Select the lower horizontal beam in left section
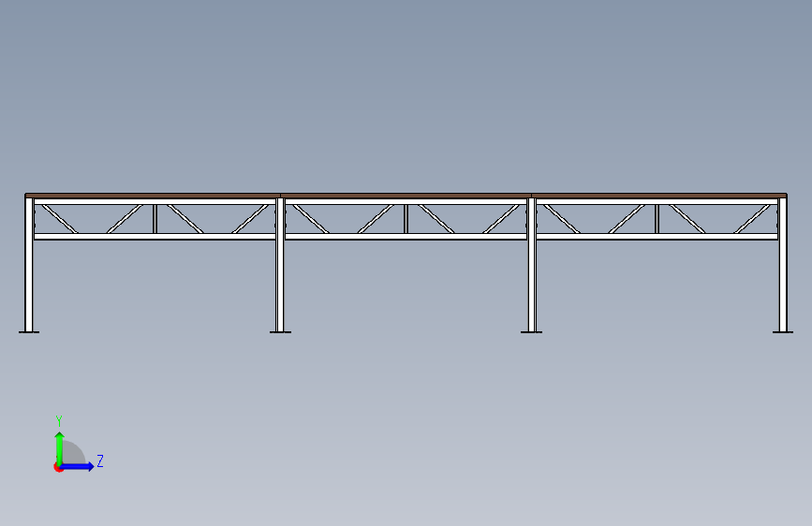 pyautogui.click(x=155, y=237)
